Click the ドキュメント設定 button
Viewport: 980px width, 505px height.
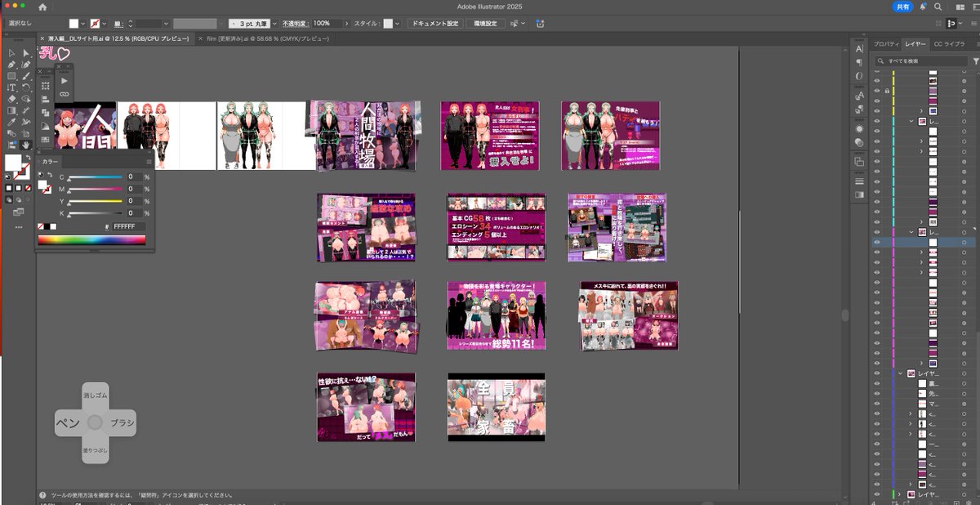pos(434,24)
